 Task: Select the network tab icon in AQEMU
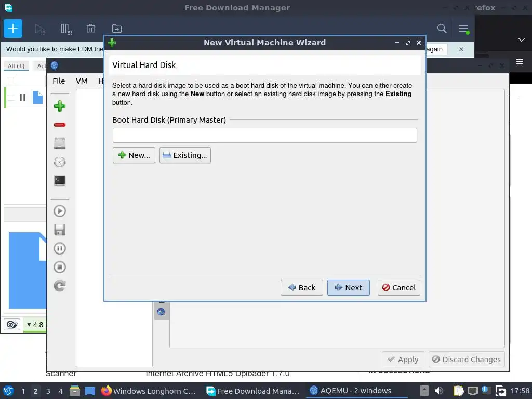162,312
